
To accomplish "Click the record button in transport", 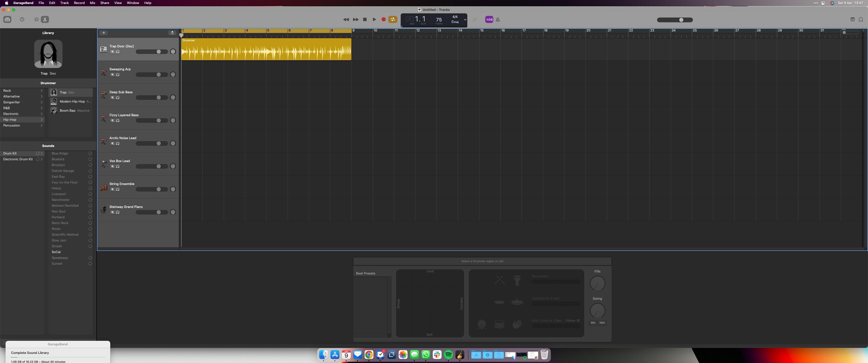I will click(384, 19).
